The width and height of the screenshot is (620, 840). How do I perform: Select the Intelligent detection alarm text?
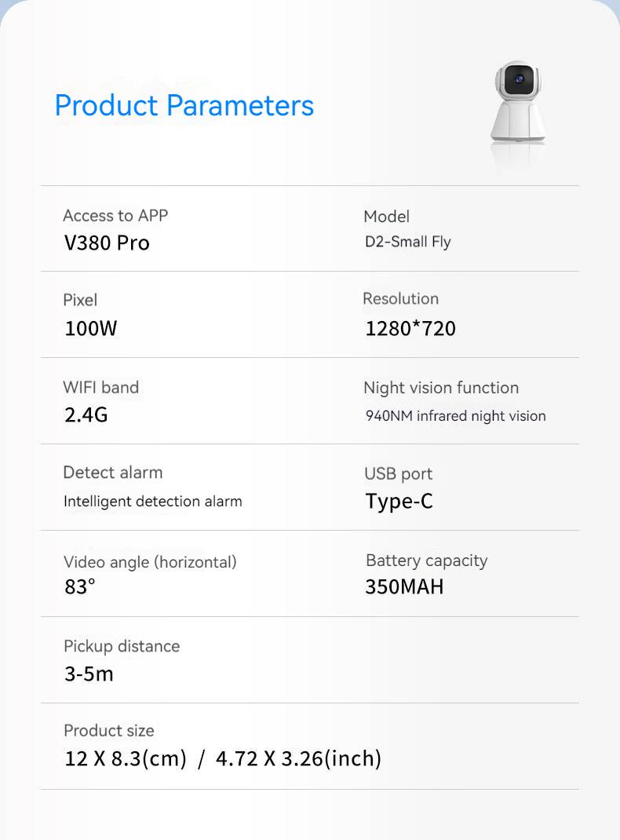153,501
